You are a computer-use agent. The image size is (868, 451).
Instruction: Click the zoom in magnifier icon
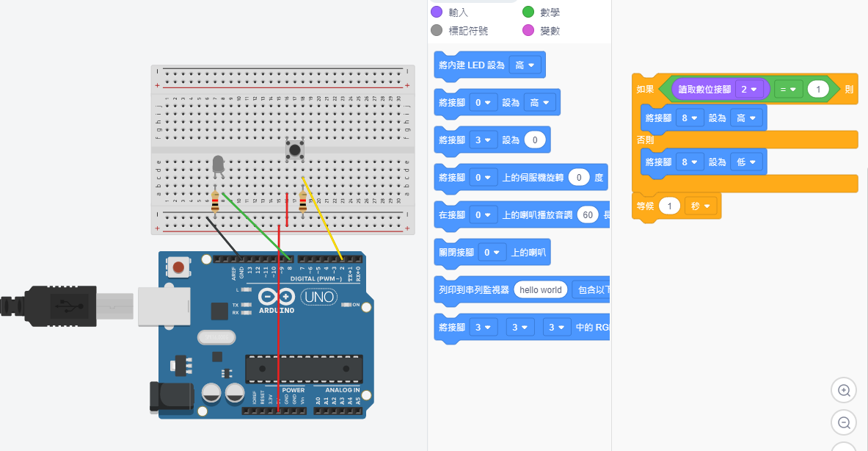click(x=844, y=390)
